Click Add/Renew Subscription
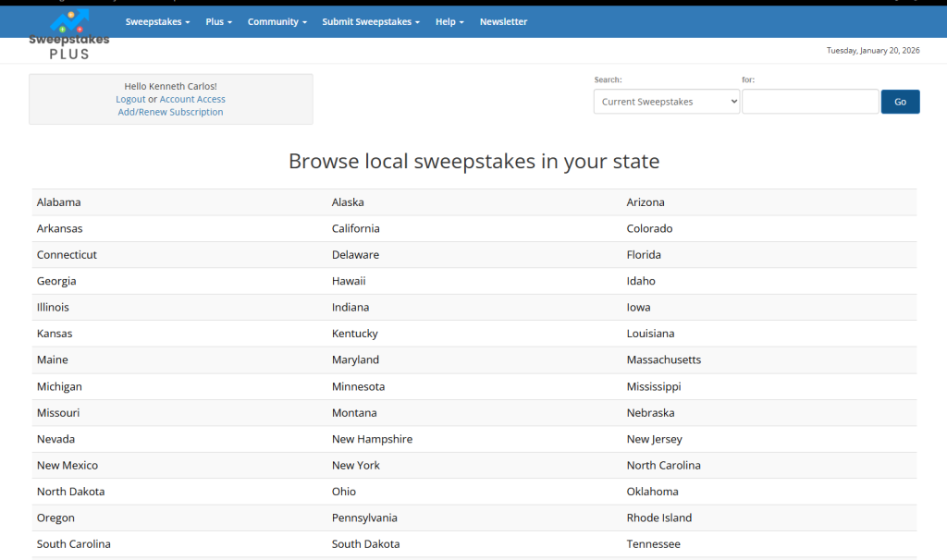Screen dimensions: 947x560 (170, 111)
